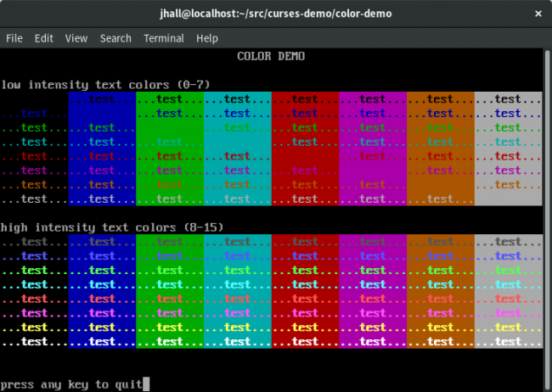The image size is (552, 392).
Task: Click the gray column in high intensity section
Action: 508,291
